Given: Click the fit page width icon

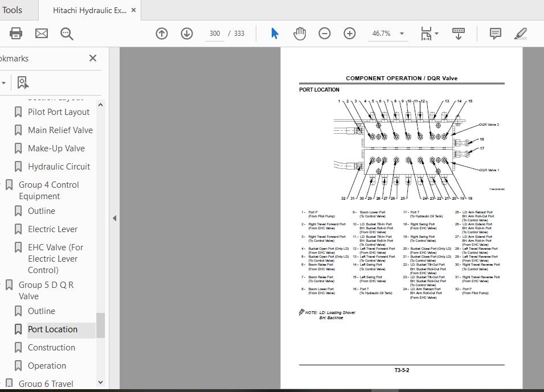Looking at the screenshot, I should pos(426,34).
